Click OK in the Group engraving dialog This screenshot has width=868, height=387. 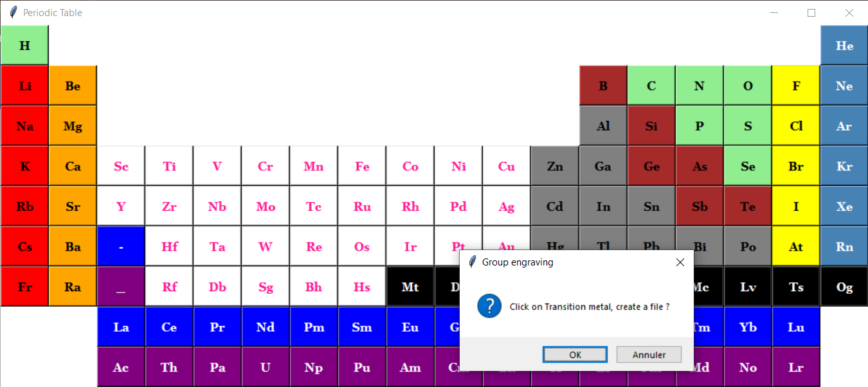tap(575, 355)
